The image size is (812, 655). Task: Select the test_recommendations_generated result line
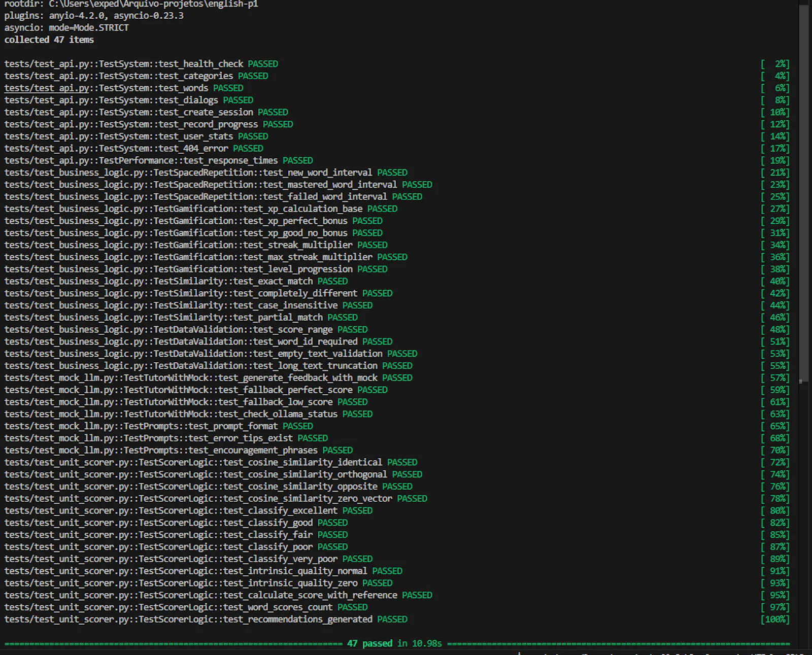tap(206, 619)
